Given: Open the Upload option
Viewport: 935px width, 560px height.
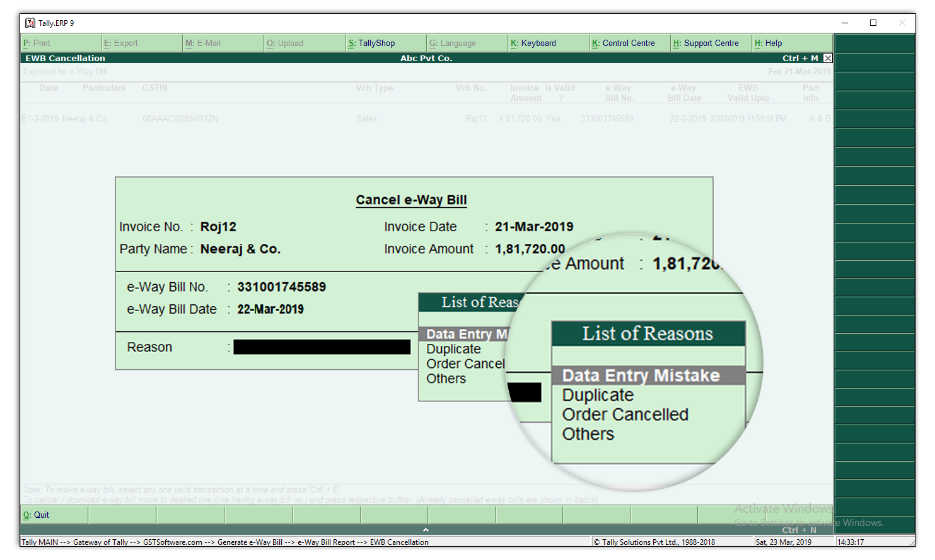Looking at the screenshot, I should tap(305, 43).
